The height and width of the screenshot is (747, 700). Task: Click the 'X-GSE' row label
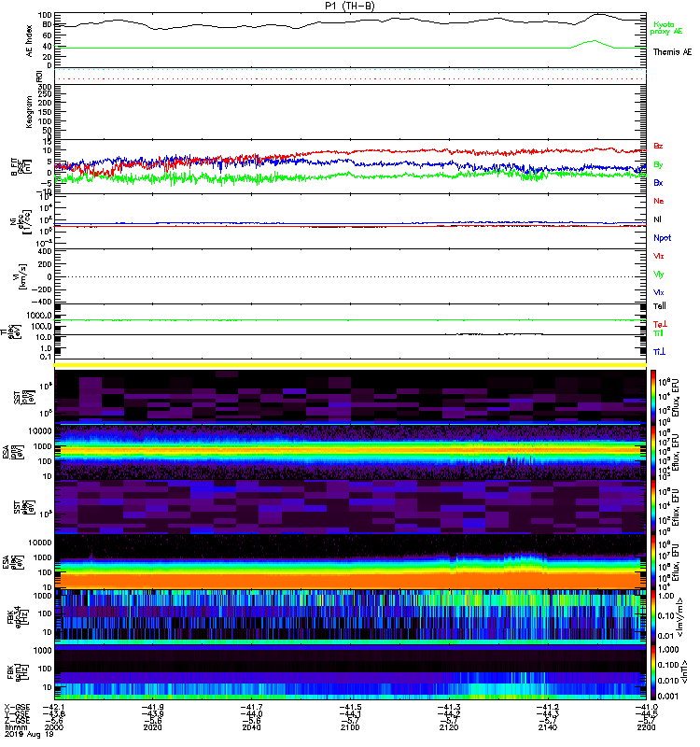pos(17,707)
